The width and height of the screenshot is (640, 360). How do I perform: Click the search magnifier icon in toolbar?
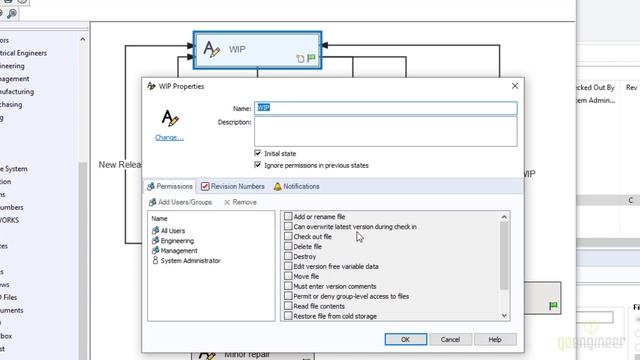pos(12,14)
